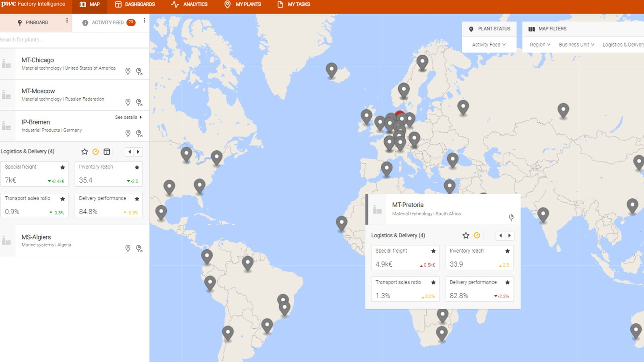Select the Plant Status location icon

(471, 29)
